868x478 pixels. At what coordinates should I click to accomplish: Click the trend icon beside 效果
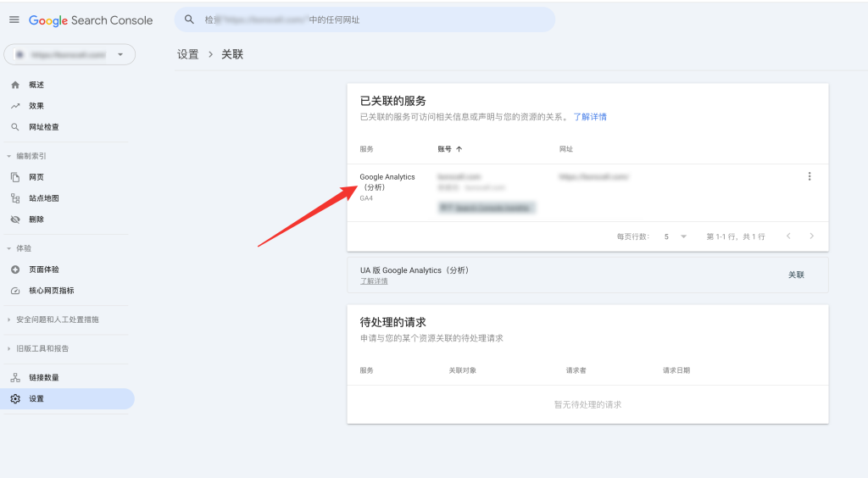(x=15, y=106)
